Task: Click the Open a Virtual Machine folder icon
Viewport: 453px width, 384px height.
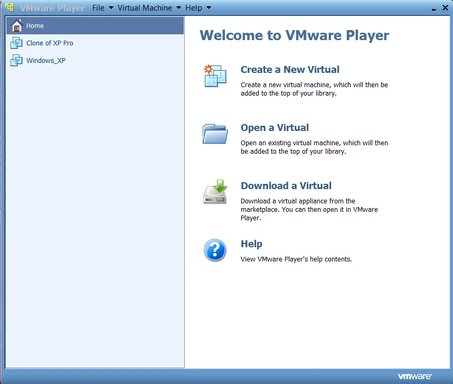Action: pos(215,134)
